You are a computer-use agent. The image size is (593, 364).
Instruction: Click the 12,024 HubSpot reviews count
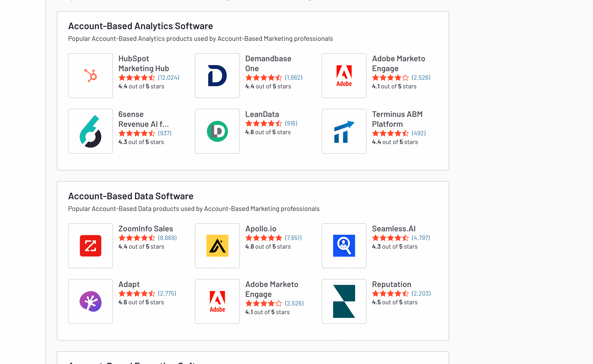[168, 77]
